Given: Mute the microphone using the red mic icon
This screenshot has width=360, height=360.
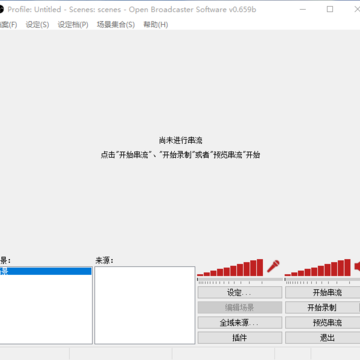Looking at the screenshot, I should tap(273, 266).
